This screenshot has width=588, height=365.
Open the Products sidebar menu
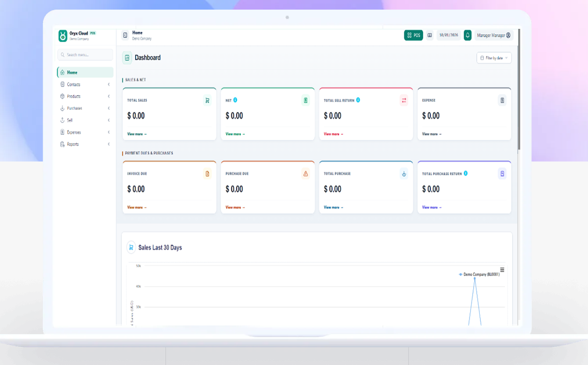click(85, 96)
